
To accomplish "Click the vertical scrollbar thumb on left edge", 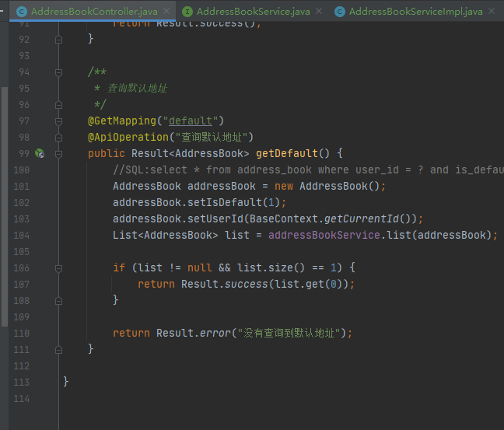I will [4, 207].
